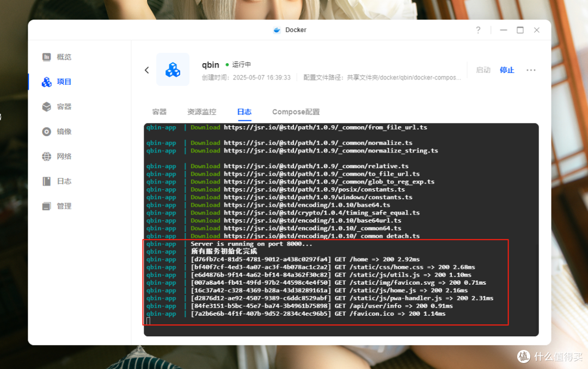Click the Docker whale icon in title bar
The height and width of the screenshot is (369, 588).
[x=277, y=30]
